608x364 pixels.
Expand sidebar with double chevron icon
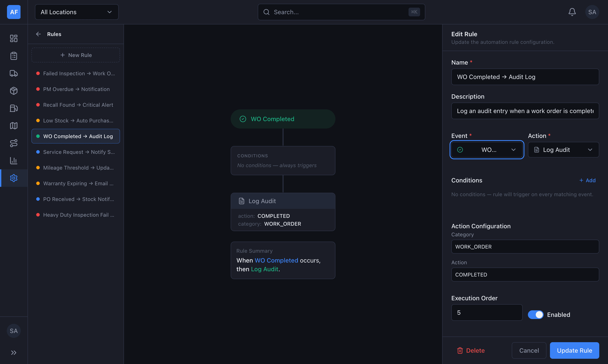[x=14, y=352]
